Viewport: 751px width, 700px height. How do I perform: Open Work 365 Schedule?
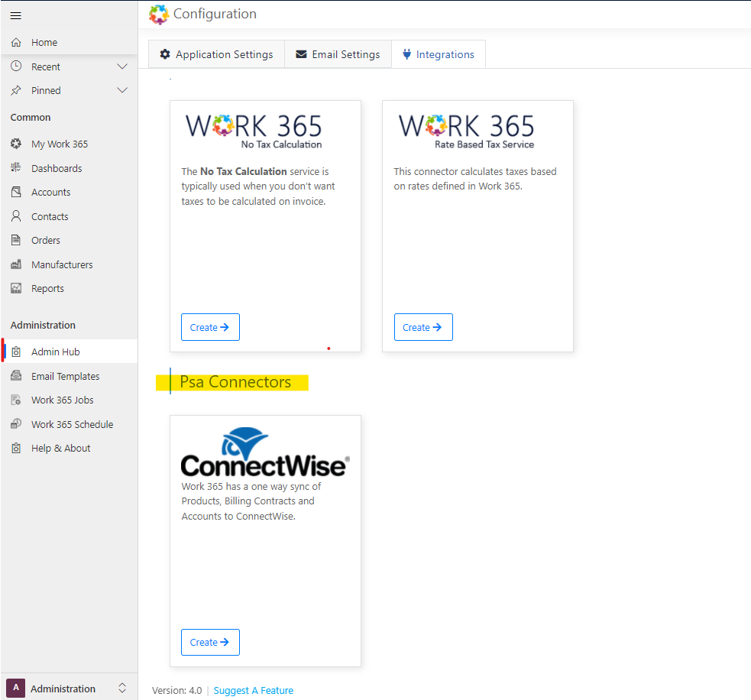point(69,424)
